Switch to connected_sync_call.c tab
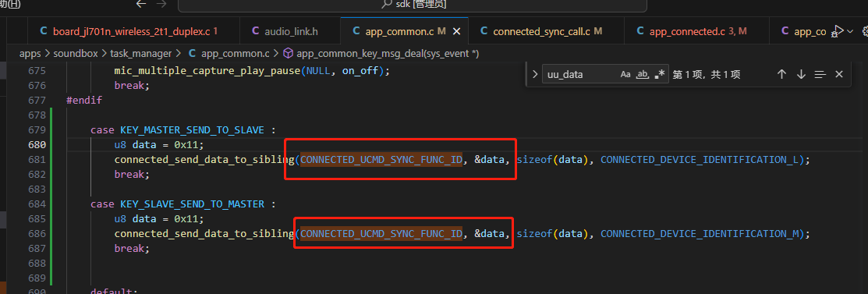The width and height of the screenshot is (868, 294). click(547, 31)
